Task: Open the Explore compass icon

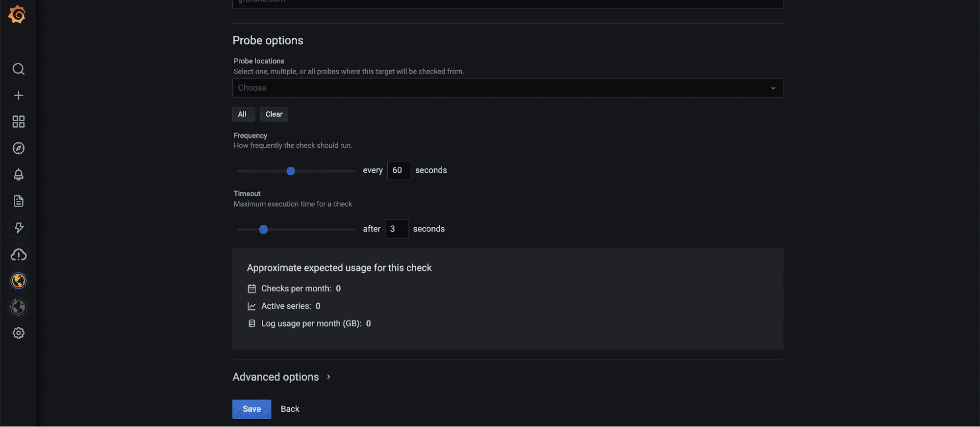Action: (x=19, y=148)
